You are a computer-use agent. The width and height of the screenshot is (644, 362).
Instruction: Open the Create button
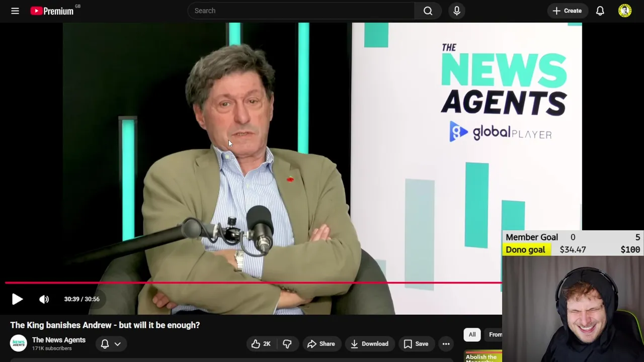[567, 11]
